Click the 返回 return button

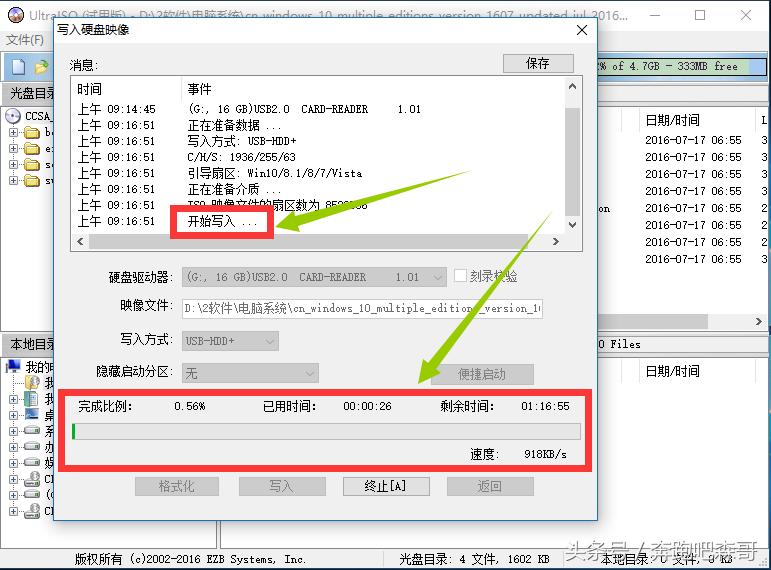pyautogui.click(x=490, y=486)
